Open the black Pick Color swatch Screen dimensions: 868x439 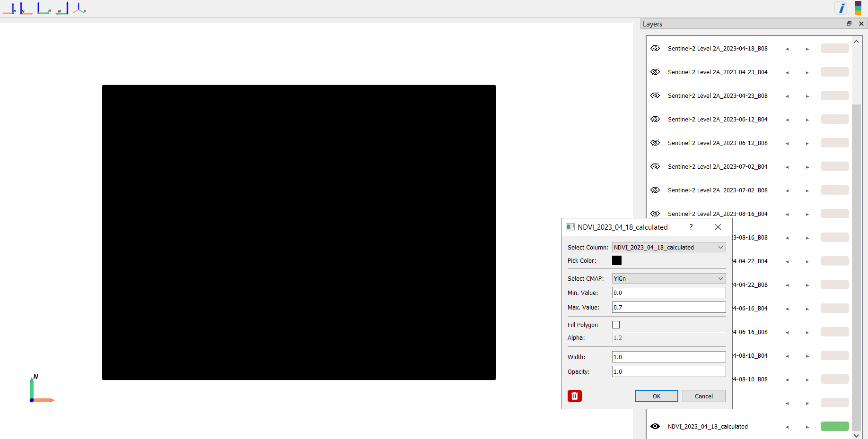pyautogui.click(x=617, y=260)
